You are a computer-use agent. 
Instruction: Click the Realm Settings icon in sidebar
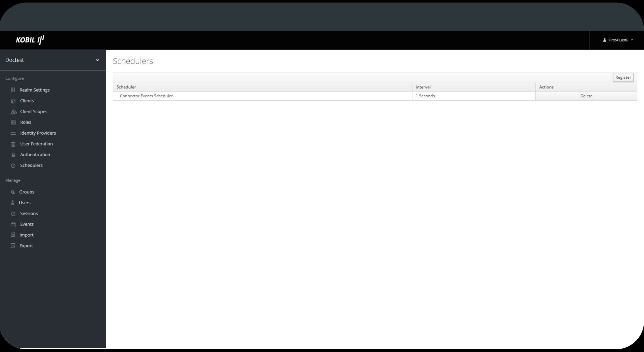coord(13,89)
